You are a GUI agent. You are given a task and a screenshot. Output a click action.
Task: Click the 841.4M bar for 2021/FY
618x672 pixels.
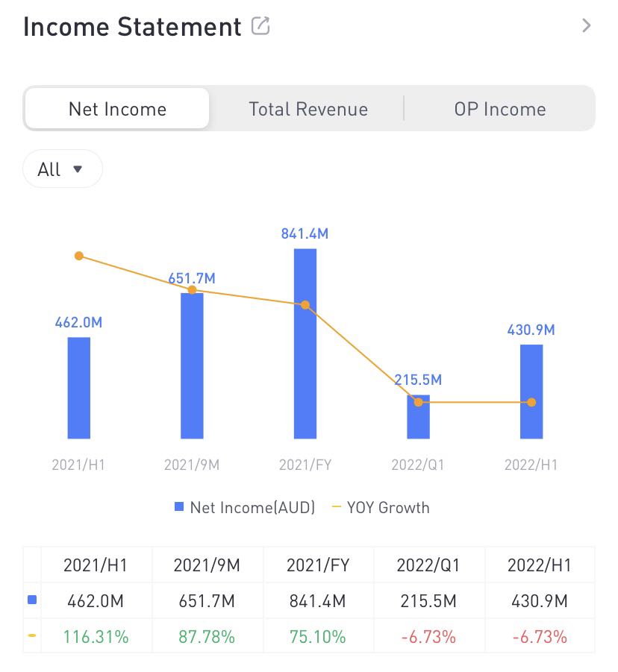pos(305,343)
